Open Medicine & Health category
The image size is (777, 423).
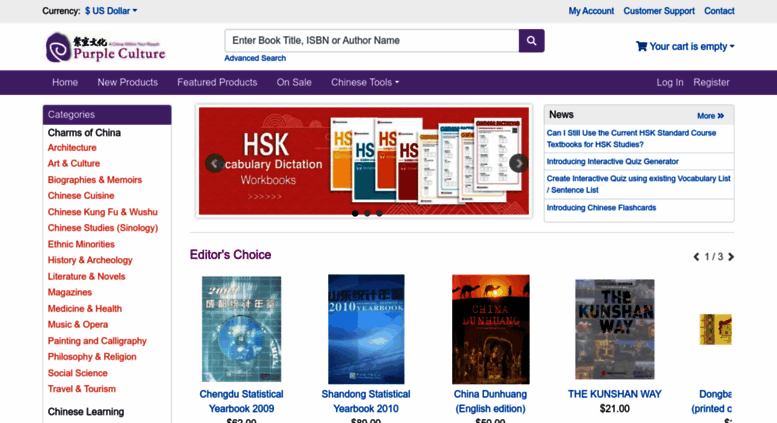point(84,309)
